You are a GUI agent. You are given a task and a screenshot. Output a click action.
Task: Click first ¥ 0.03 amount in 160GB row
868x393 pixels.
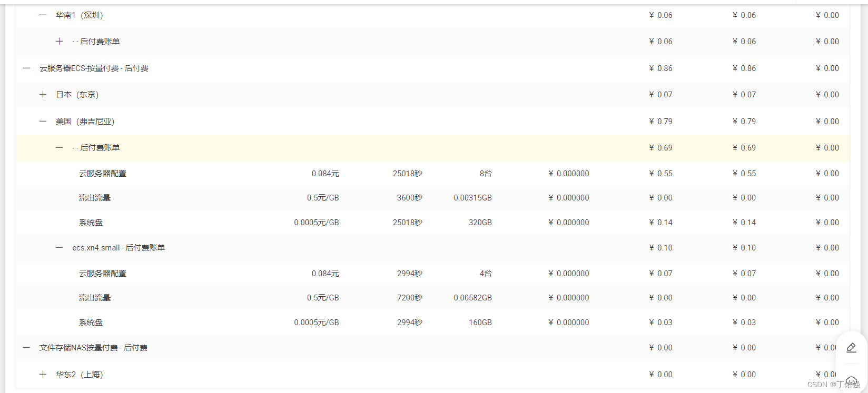660,323
